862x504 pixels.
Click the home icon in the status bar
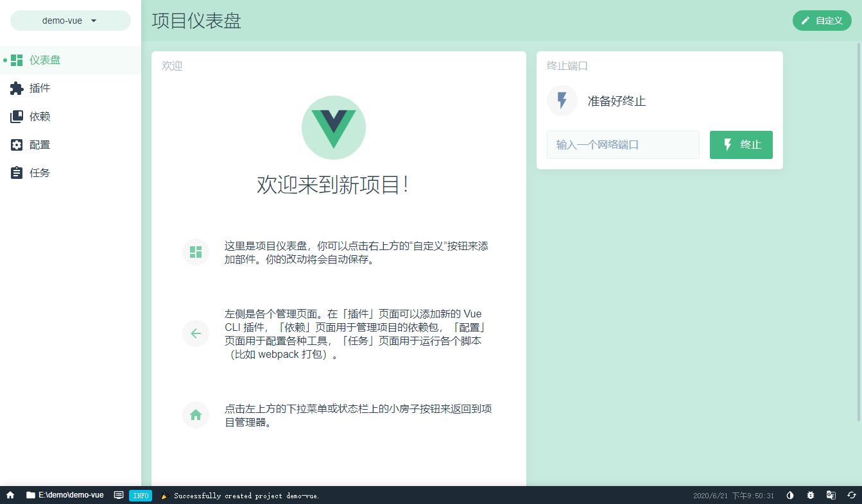tap(10, 495)
